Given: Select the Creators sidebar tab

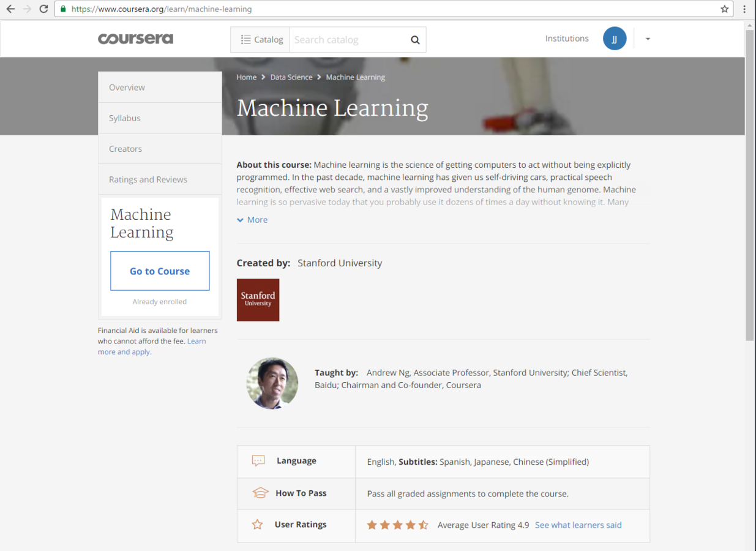Looking at the screenshot, I should click(x=160, y=149).
